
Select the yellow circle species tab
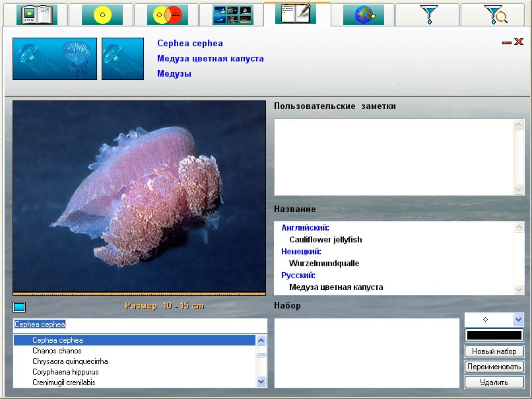[102, 15]
